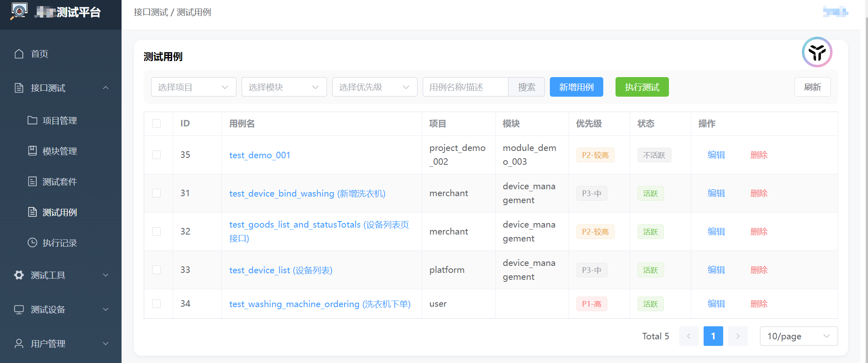Image resolution: width=868 pixels, height=363 pixels.
Task: Click 接口测试 in the breadcrumb
Action: 151,12
